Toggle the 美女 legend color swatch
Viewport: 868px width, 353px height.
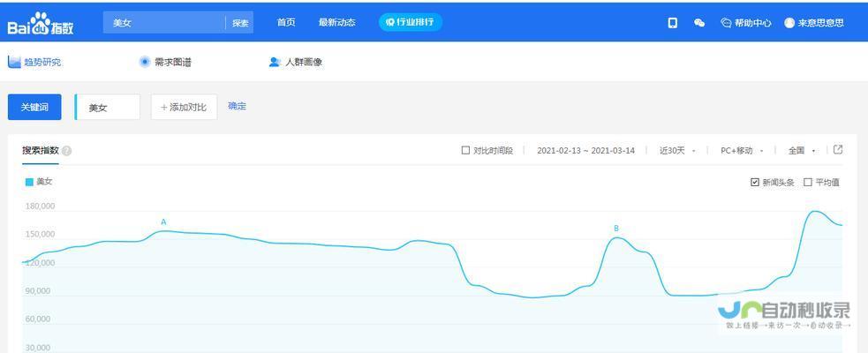pyautogui.click(x=29, y=182)
